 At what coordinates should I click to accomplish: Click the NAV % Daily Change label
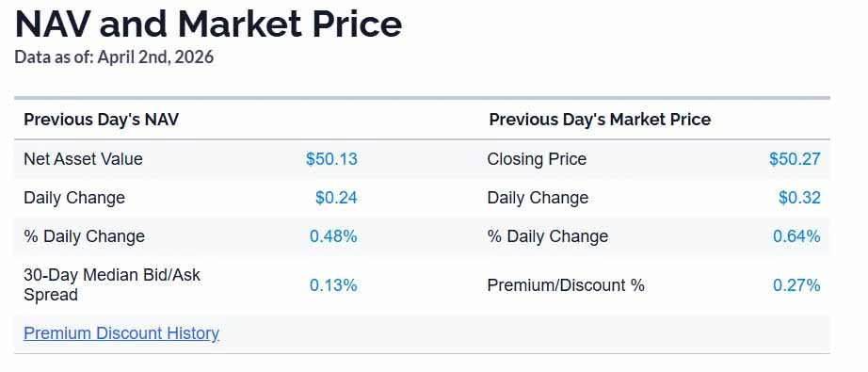pyautogui.click(x=84, y=236)
